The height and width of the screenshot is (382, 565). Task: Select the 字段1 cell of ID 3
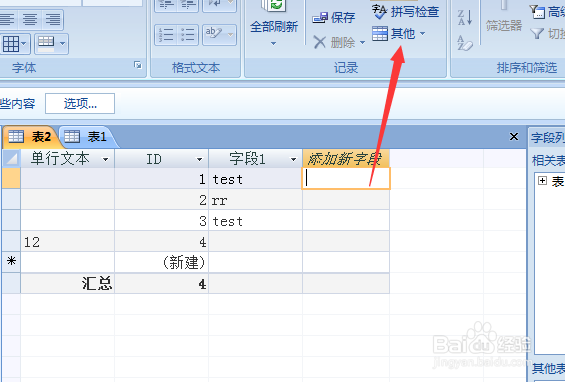[x=255, y=221]
